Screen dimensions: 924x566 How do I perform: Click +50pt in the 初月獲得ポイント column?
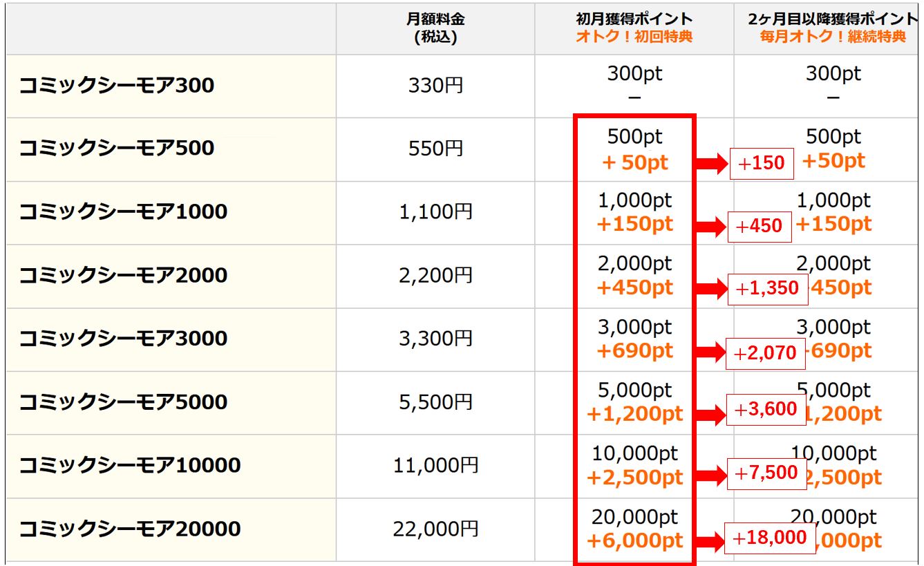click(x=635, y=162)
